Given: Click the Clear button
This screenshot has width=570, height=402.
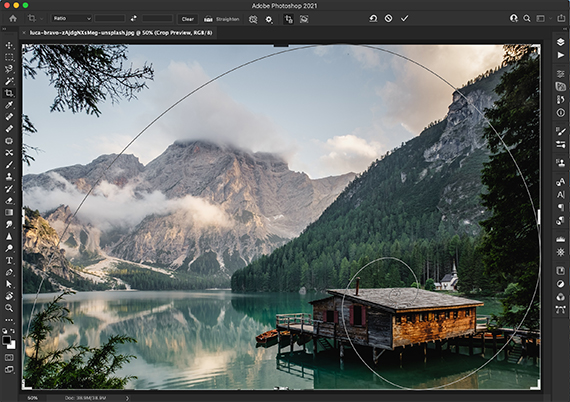Looking at the screenshot, I should (x=188, y=19).
